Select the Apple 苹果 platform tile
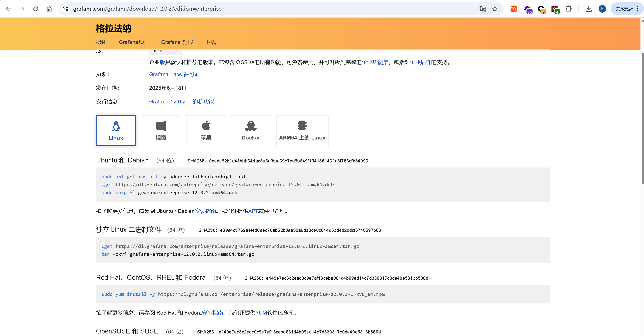The height and width of the screenshot is (336, 644). point(206,131)
